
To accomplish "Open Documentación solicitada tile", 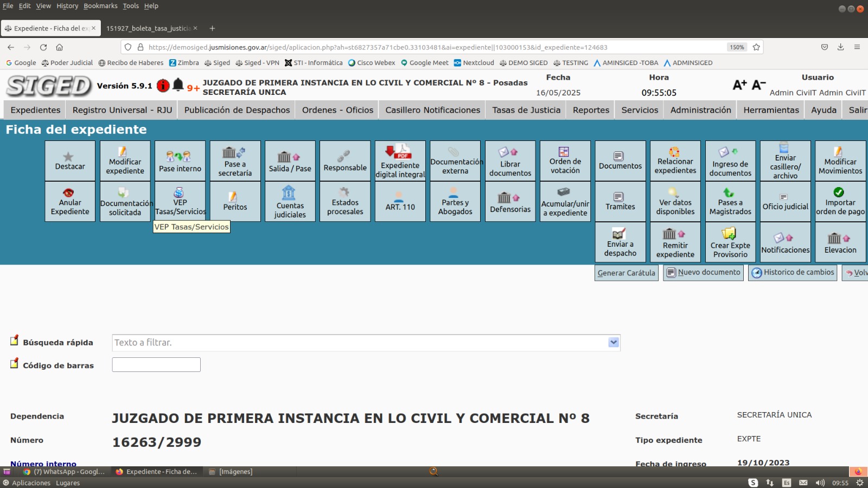I will [x=125, y=202].
